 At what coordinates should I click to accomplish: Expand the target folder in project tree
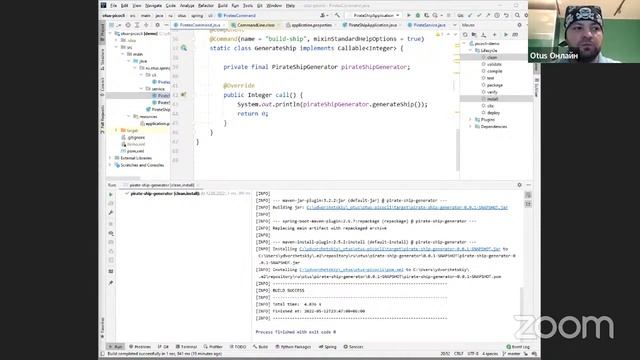pyautogui.click(x=116, y=130)
